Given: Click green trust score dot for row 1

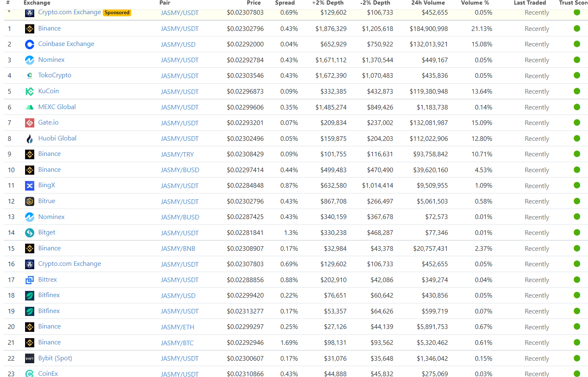Looking at the screenshot, I should (x=577, y=28).
